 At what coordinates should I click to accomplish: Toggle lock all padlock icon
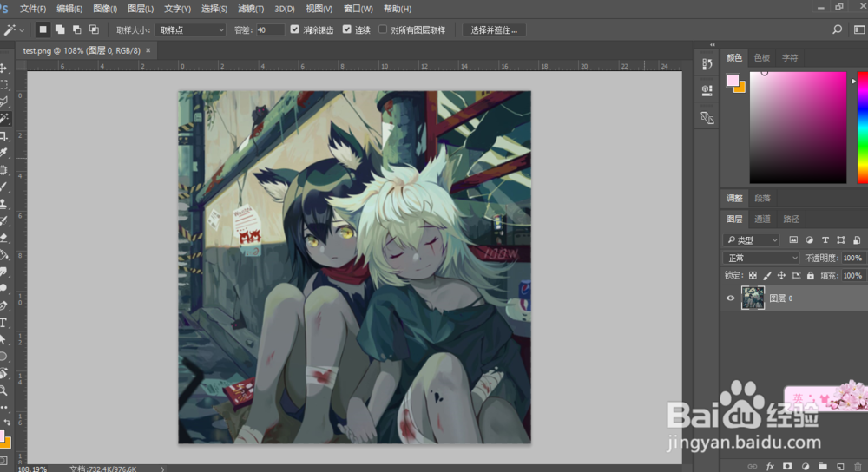coord(811,276)
